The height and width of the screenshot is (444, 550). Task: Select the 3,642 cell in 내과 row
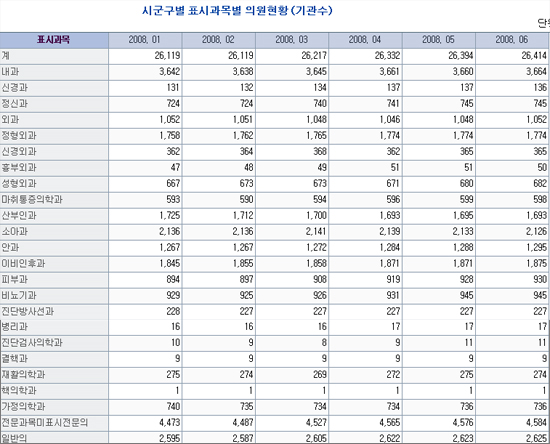(169, 72)
